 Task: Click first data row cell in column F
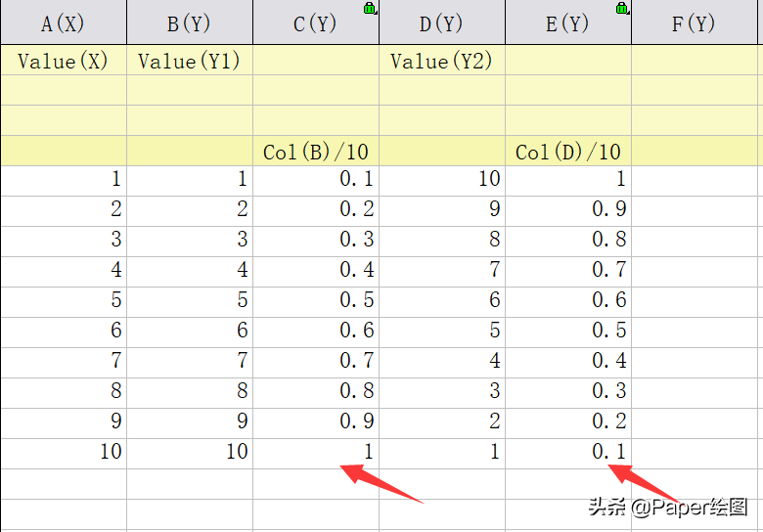click(694, 181)
